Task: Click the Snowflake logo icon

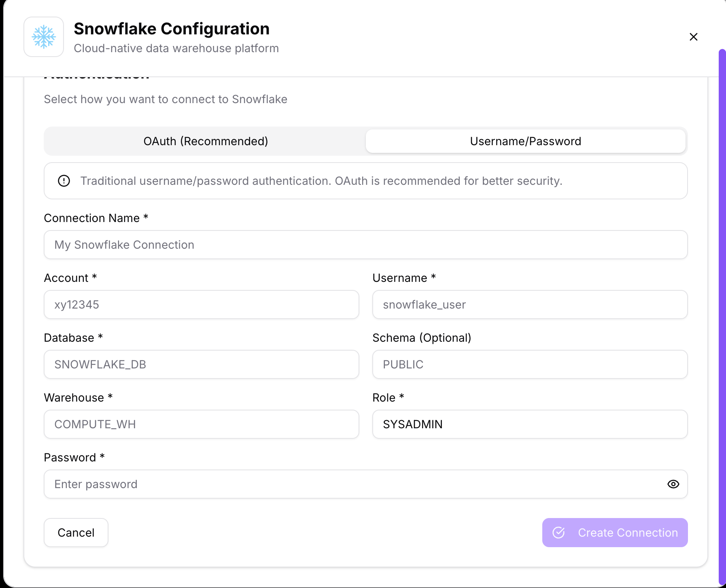Action: [x=44, y=37]
